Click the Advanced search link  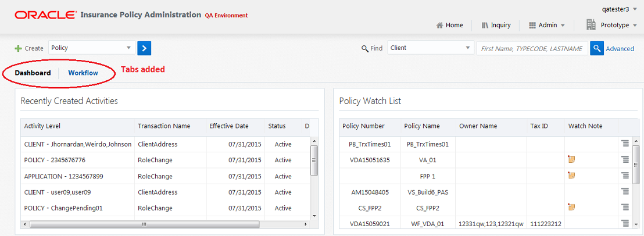pos(620,48)
